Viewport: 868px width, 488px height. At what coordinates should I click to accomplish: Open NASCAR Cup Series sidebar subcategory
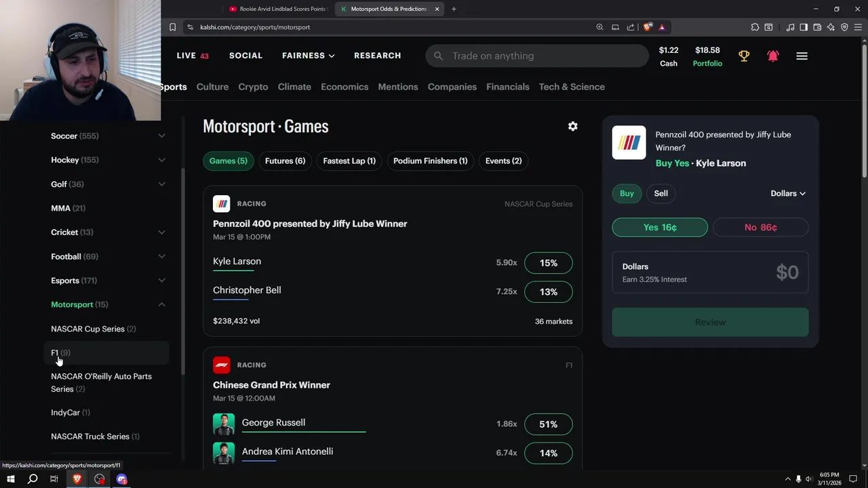pos(94,329)
